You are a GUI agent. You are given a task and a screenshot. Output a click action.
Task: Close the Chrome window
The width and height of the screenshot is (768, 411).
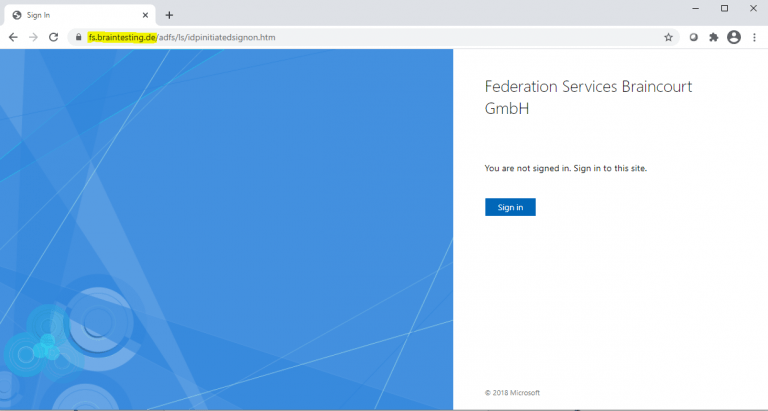click(x=753, y=8)
